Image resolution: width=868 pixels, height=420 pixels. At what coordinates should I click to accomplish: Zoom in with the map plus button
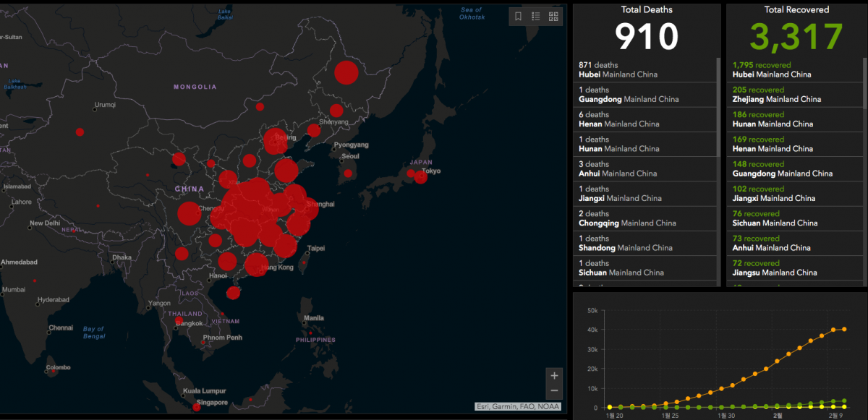(554, 375)
